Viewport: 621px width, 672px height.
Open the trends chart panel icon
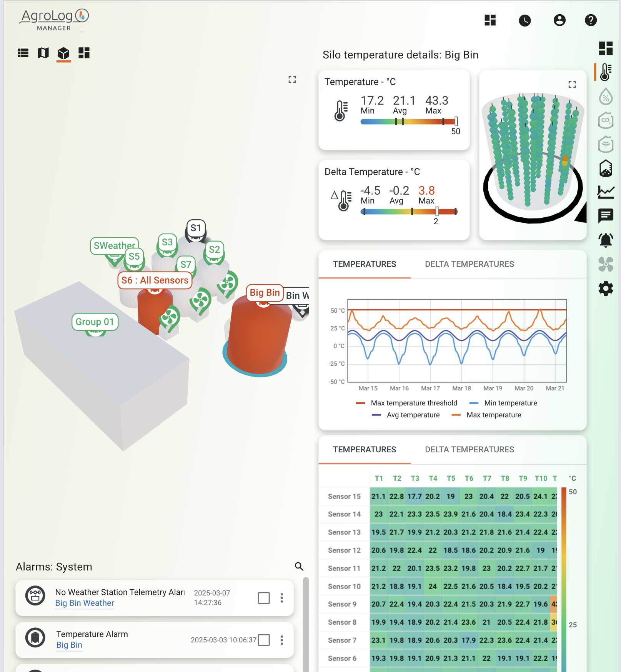click(606, 191)
